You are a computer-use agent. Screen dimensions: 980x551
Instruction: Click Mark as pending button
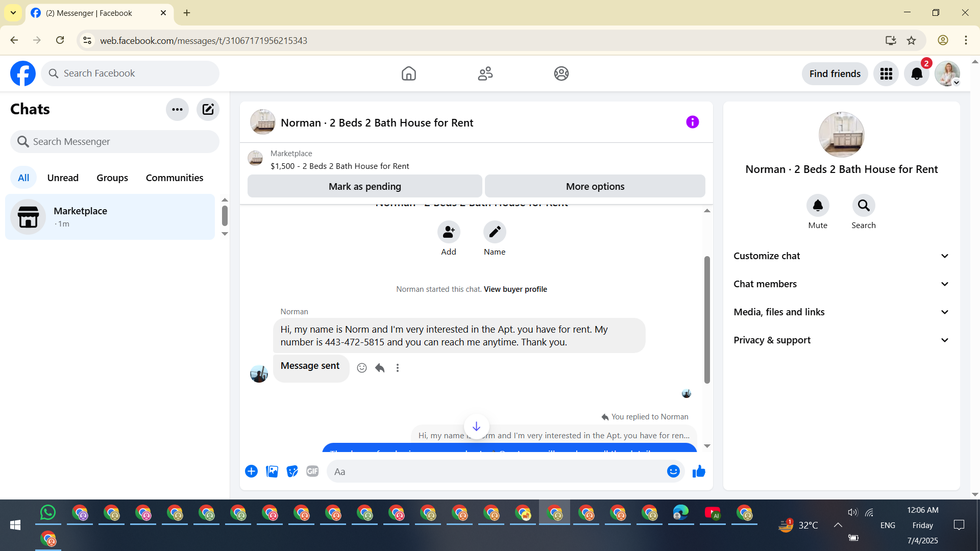tap(364, 186)
